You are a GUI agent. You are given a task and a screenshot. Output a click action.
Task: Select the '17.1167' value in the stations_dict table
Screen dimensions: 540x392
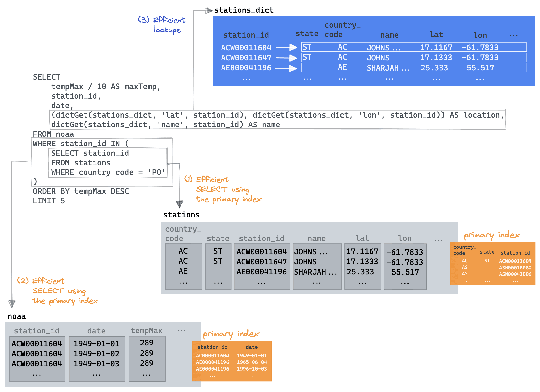[x=436, y=47]
